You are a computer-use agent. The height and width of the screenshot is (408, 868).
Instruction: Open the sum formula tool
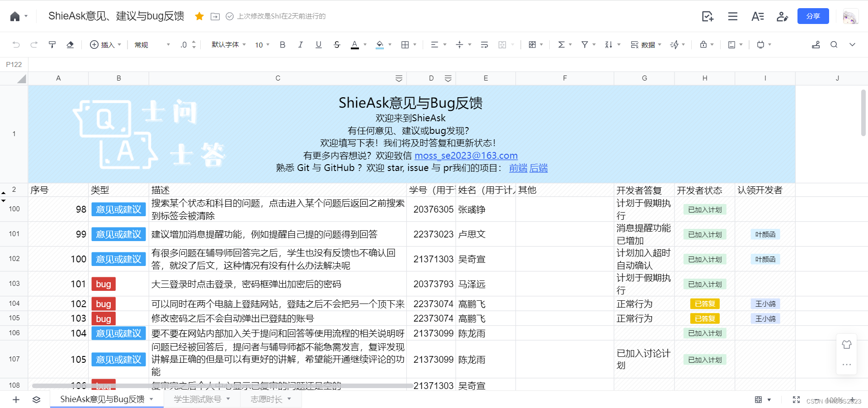(561, 44)
